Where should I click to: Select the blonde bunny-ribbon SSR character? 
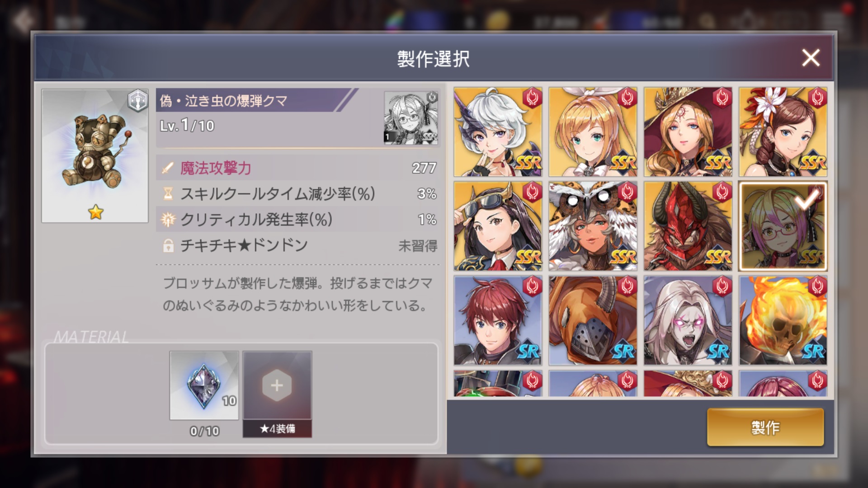click(x=593, y=132)
